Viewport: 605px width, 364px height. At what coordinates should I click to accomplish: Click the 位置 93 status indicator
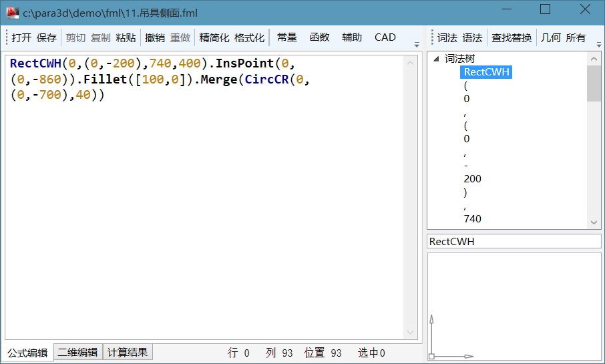tap(323, 353)
